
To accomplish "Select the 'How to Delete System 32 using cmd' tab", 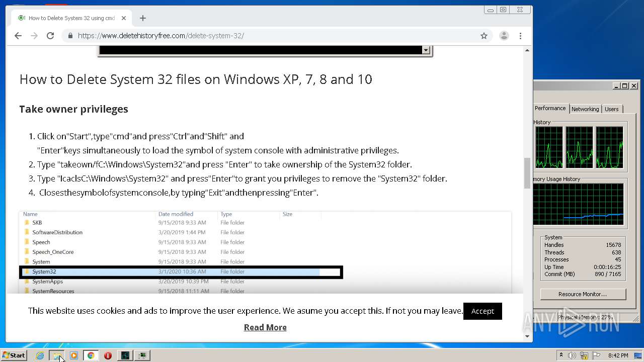I will click(70, 18).
